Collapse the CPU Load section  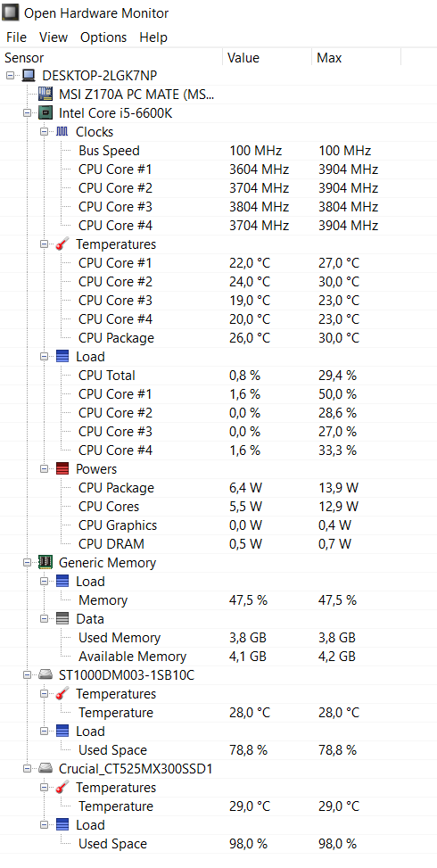tap(45, 357)
